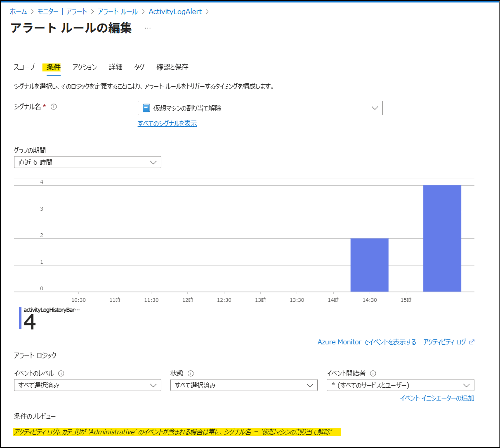This screenshot has height=448, width=500.
Task: Click the すべてのシグナルを表示 link
Action: pyautogui.click(x=167, y=123)
